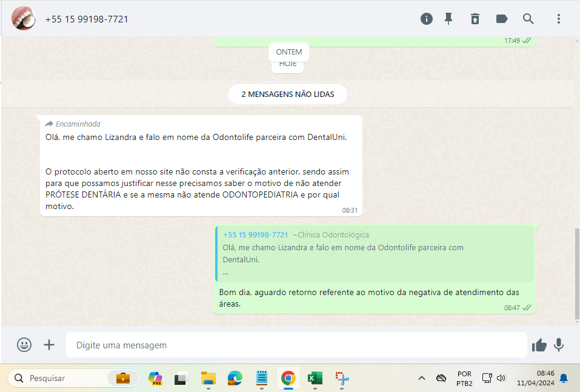Open the three-dot chat options menu
The image size is (580, 392).
coord(559,19)
